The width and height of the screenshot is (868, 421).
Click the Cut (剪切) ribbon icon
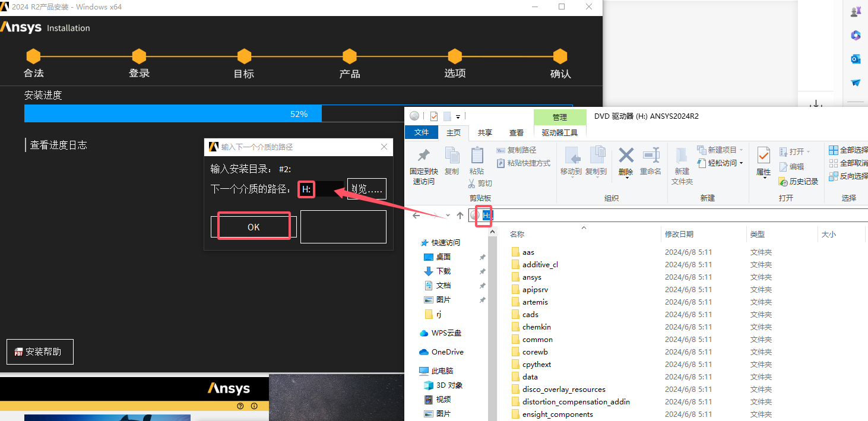480,183
